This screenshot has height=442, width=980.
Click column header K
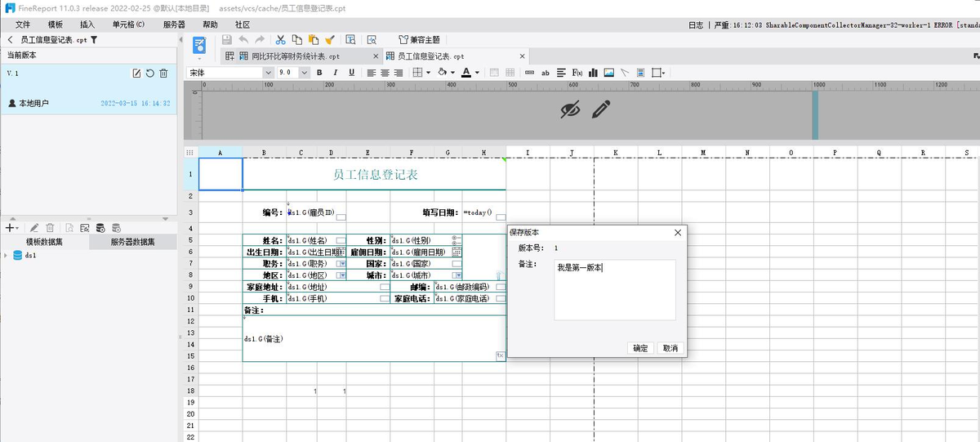pos(616,152)
